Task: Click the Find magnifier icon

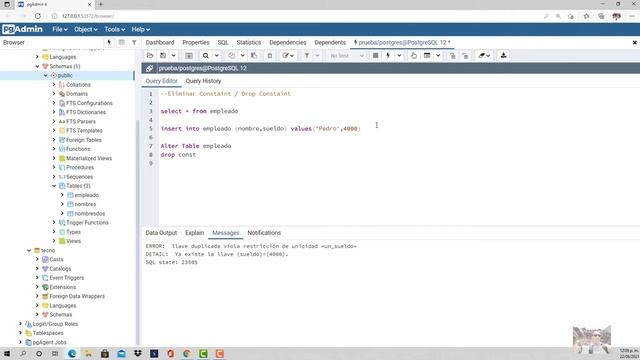Action: click(x=206, y=56)
